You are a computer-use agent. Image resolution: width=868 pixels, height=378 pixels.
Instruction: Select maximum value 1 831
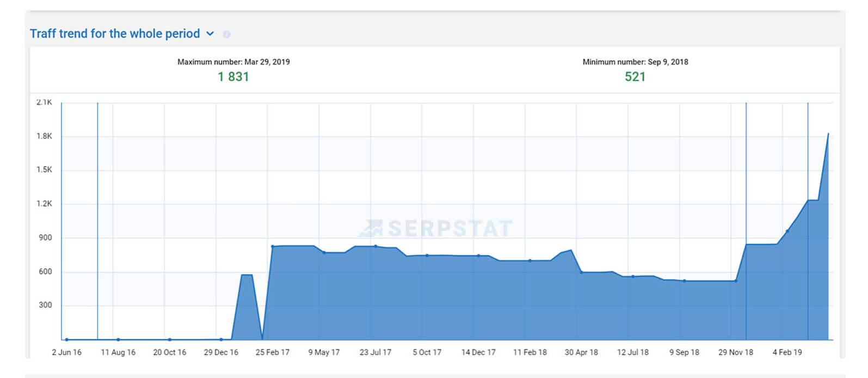233,77
